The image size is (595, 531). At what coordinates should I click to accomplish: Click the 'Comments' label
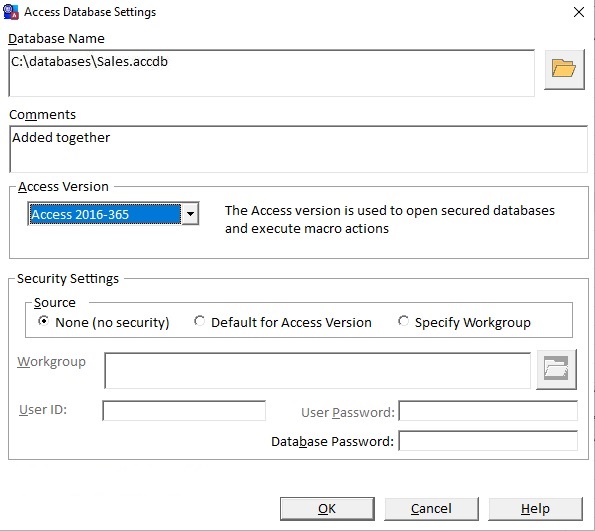(x=42, y=115)
